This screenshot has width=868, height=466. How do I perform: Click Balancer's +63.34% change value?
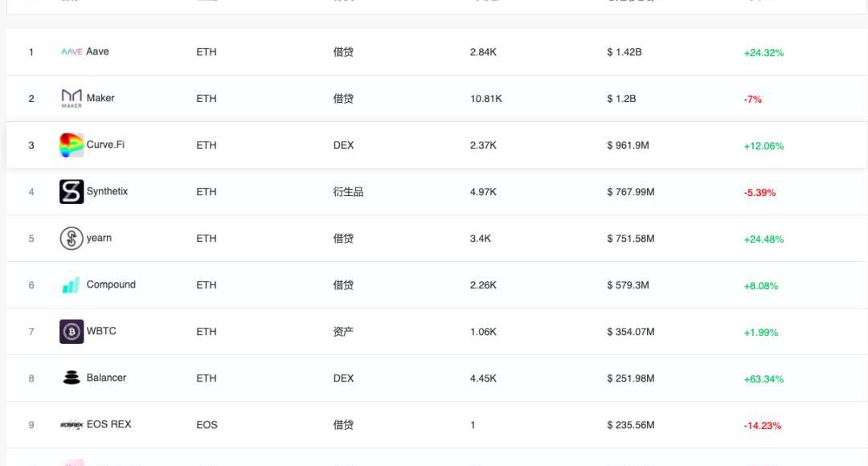pos(764,379)
